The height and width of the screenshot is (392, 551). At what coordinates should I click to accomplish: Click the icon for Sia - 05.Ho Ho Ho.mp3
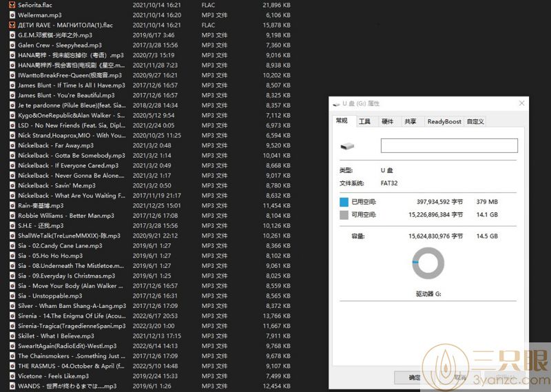click(x=12, y=256)
